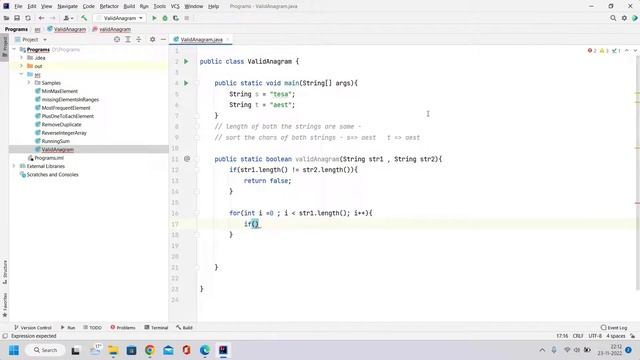Click the Open folder toolbar icon
This screenshot has width=640, height=360.
tap(7, 18)
